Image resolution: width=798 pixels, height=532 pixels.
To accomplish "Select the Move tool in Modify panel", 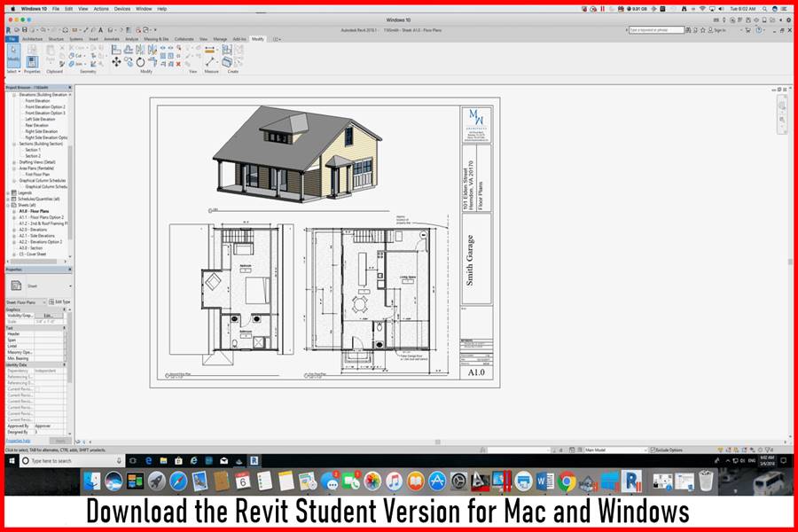I will pyautogui.click(x=116, y=62).
